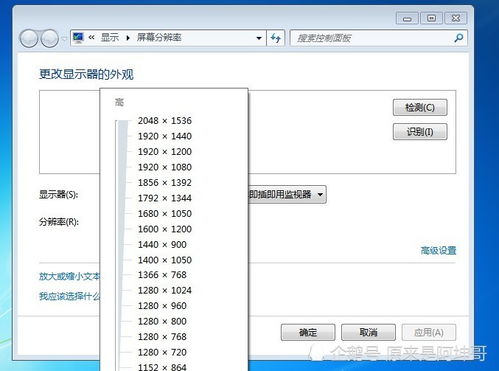Select resolution 1280 × 800
The image size is (499, 371).
click(162, 321)
